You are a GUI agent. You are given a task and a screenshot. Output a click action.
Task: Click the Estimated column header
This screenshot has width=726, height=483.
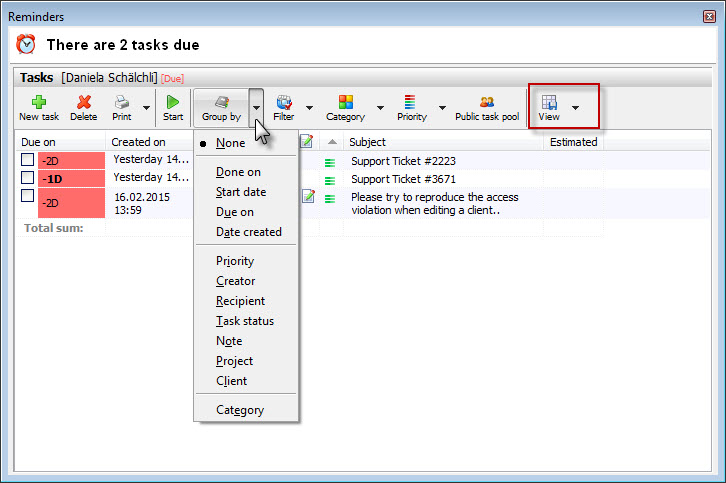coord(574,142)
